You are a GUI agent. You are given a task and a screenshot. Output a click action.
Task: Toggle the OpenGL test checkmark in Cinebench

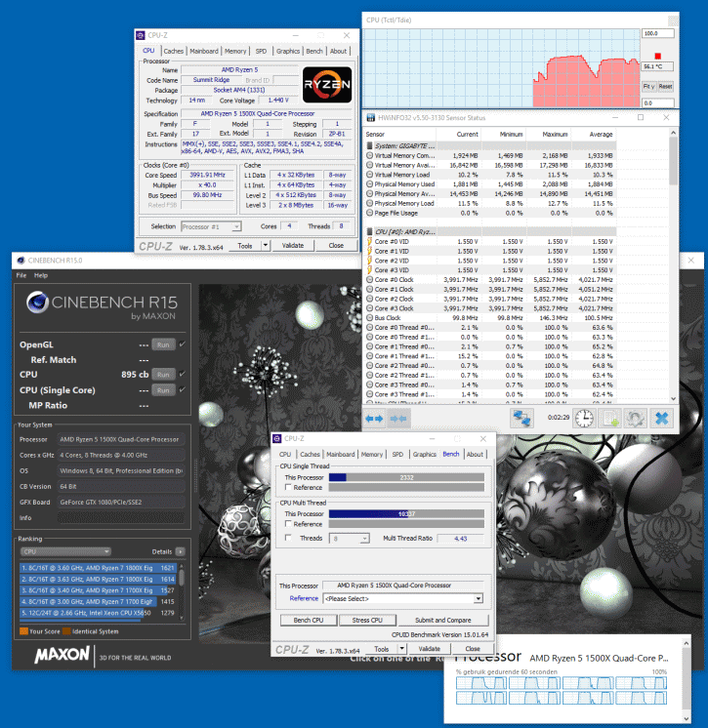(x=182, y=344)
